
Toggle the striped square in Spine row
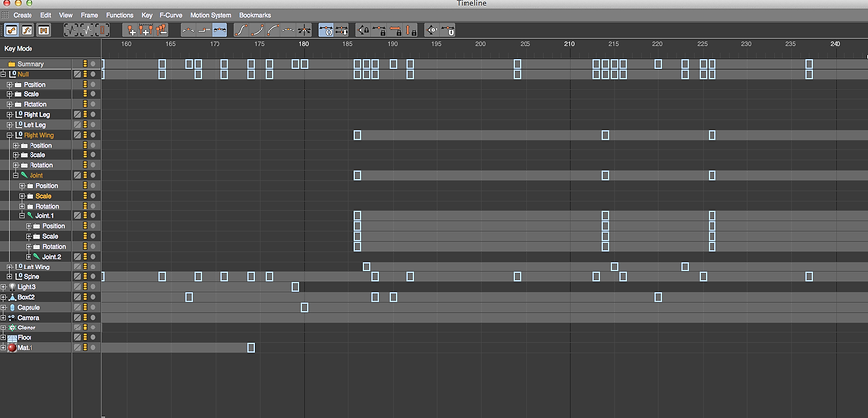(x=77, y=276)
